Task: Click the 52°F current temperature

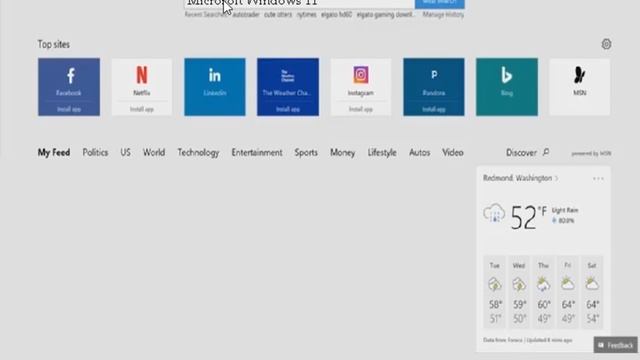Action: pos(528,217)
